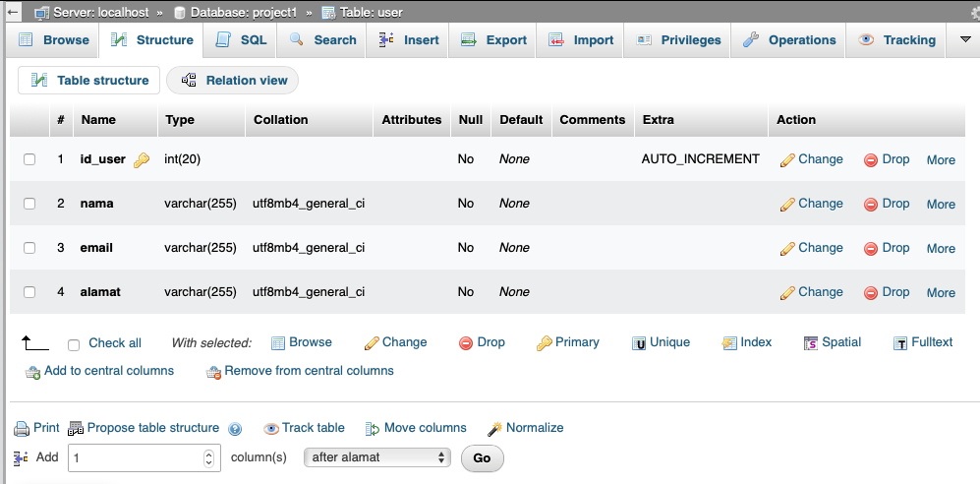
Task: Click the gear settings icon at top right
Action: 976,12
